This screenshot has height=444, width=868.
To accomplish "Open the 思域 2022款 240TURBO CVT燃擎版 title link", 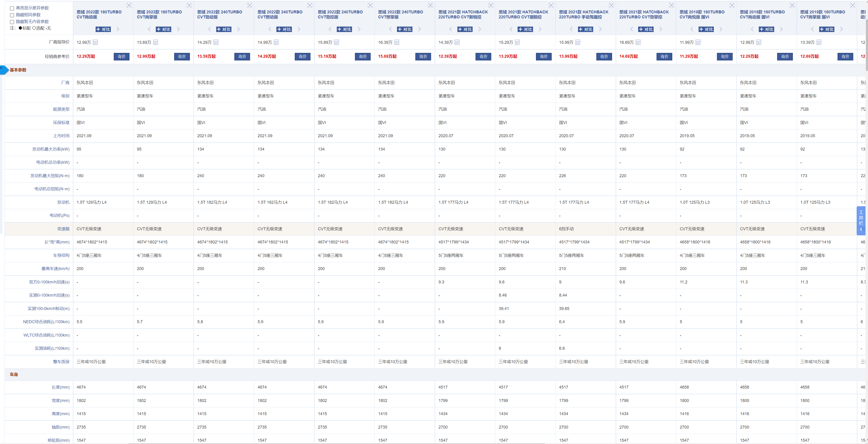I will [x=400, y=15].
